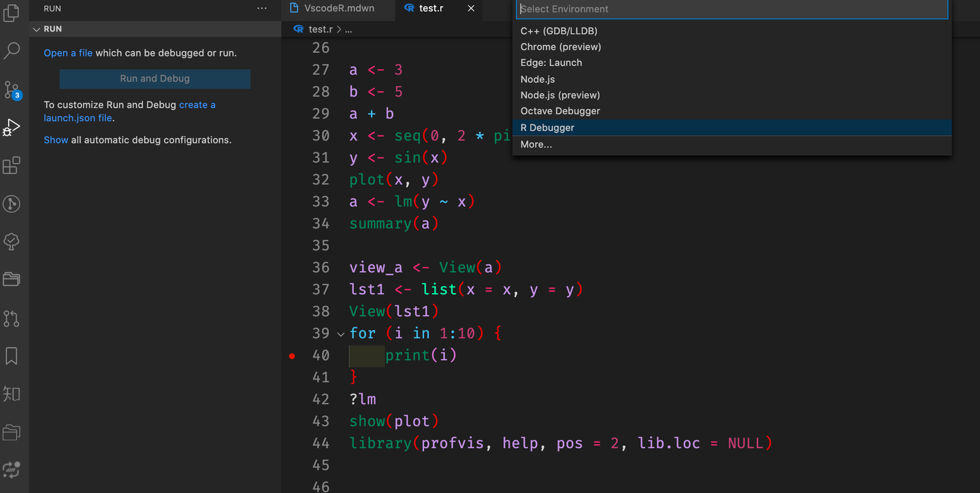Choose More... in the environment dropdown
980x493 pixels.
click(536, 144)
